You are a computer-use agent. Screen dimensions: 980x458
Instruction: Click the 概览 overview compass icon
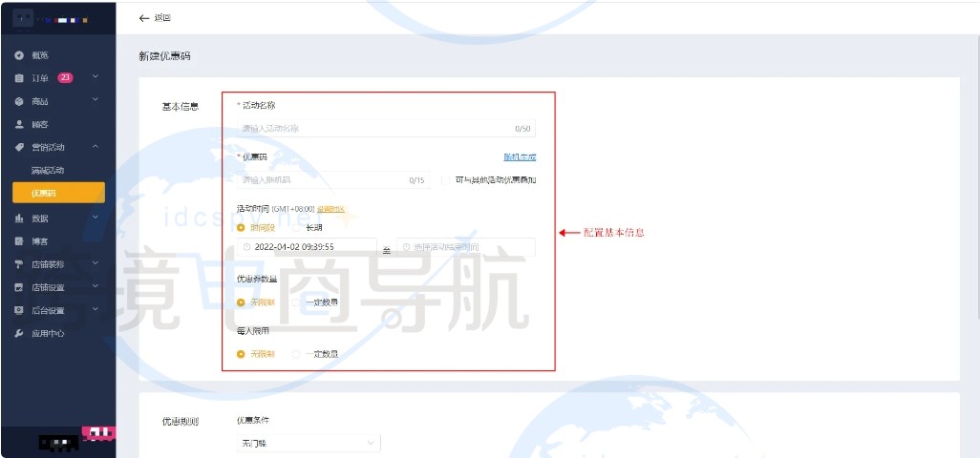[19, 55]
